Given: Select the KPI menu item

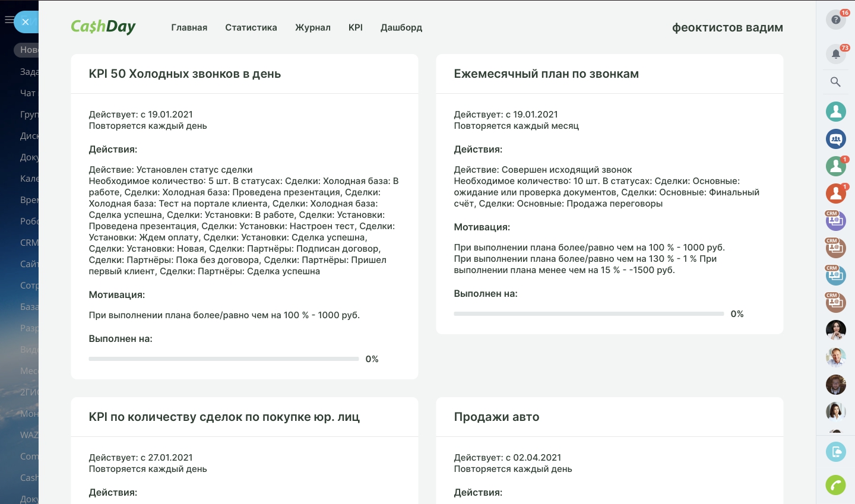Looking at the screenshot, I should tap(355, 27).
